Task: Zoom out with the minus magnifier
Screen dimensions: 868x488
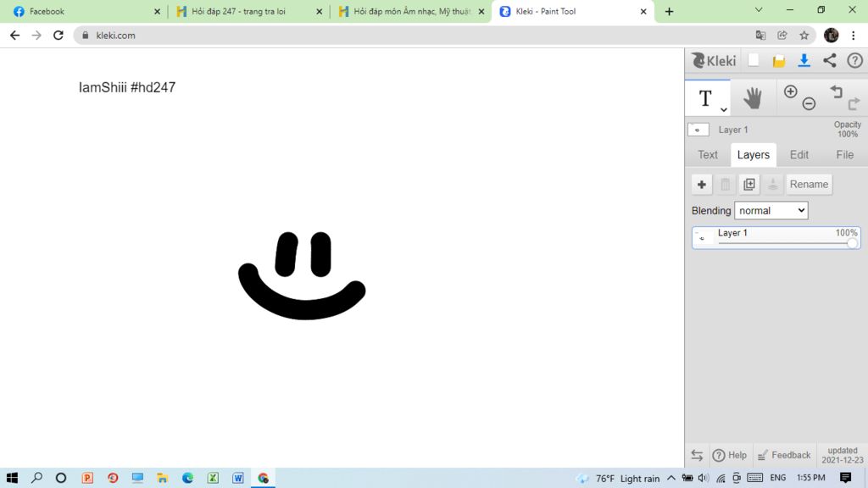Action: pyautogui.click(x=809, y=103)
